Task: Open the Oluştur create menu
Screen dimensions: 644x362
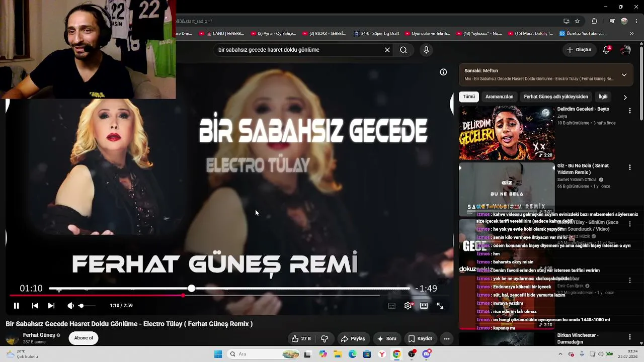Action: coord(579,50)
